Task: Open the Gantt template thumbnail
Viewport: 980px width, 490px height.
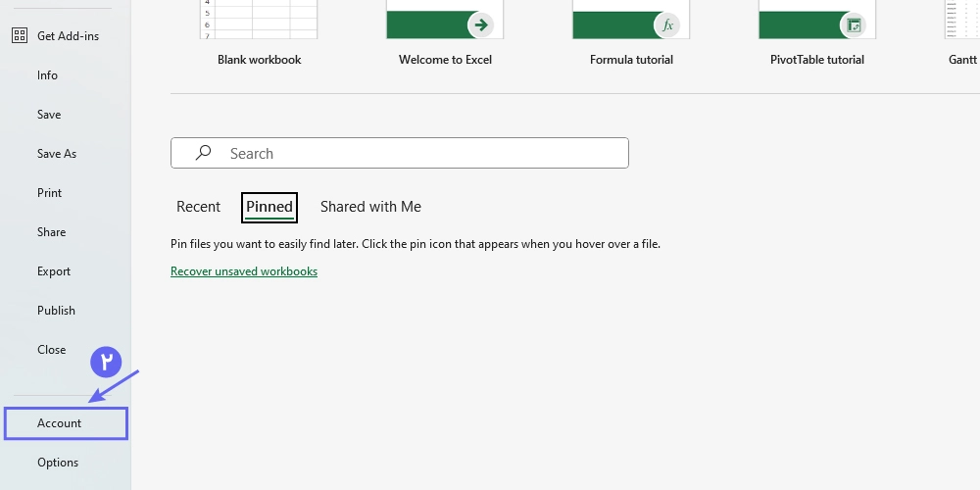Action: point(962,20)
